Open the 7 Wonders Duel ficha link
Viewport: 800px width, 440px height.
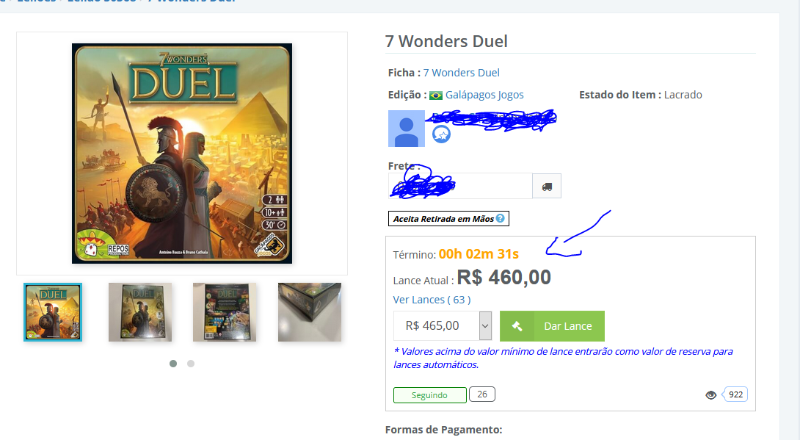tap(461, 72)
